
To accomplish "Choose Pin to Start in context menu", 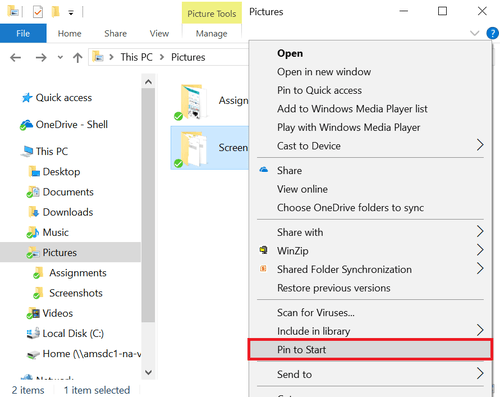I will pyautogui.click(x=370, y=349).
